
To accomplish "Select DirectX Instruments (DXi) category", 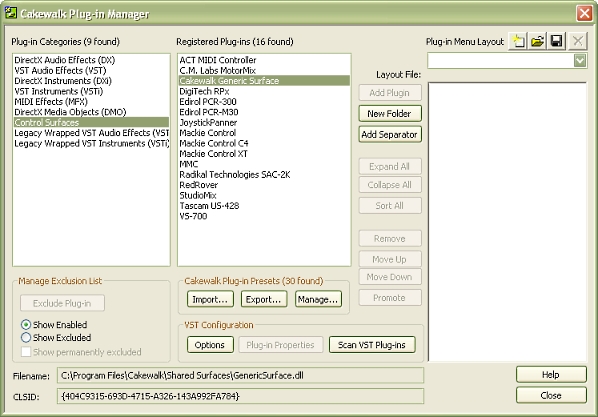I will pyautogui.click(x=91, y=81).
